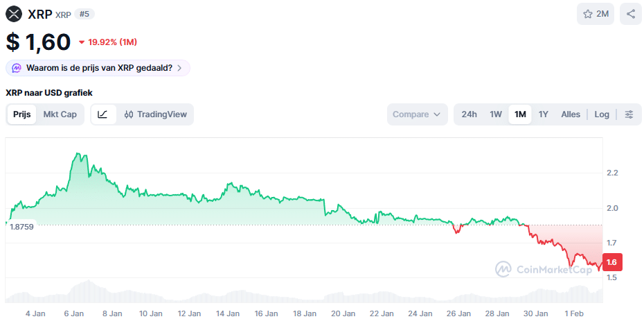Click the #5 rank badge

(x=84, y=14)
